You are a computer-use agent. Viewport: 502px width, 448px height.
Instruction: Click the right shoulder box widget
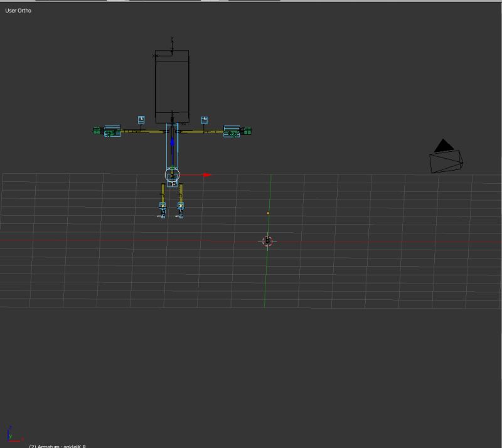[204, 119]
